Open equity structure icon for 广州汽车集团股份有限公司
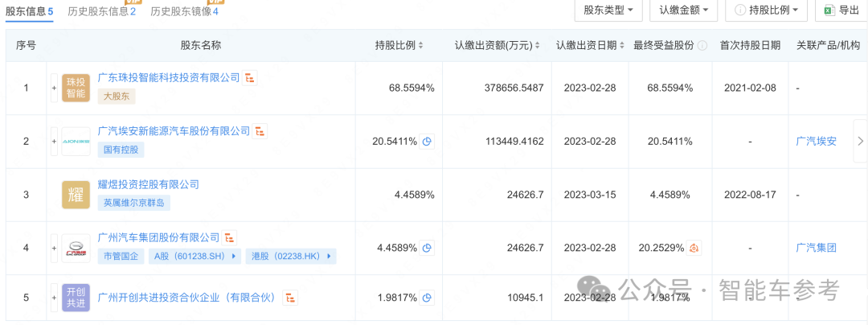Screen dimensions: 868x325 tap(230, 238)
